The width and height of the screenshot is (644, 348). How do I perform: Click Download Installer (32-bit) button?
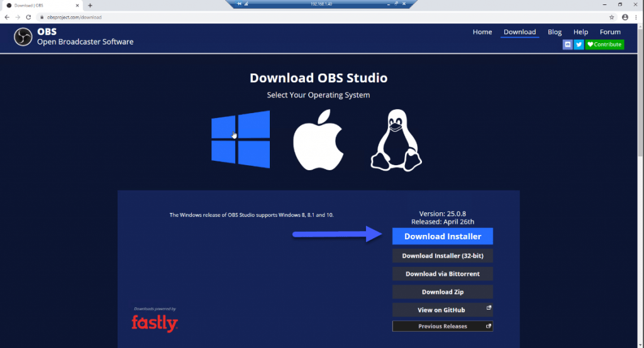(x=443, y=256)
